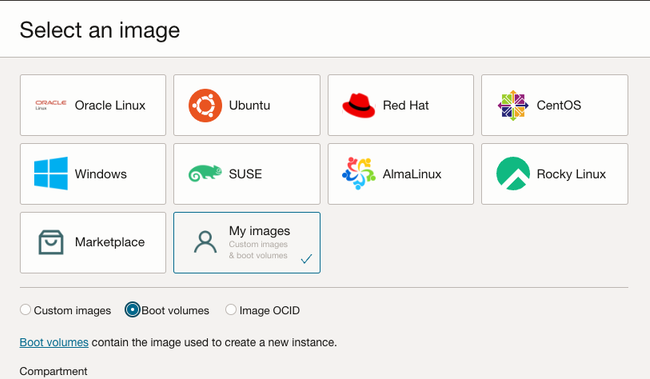
Task: Choose the Rocky Linux text label
Action: pyautogui.click(x=571, y=174)
